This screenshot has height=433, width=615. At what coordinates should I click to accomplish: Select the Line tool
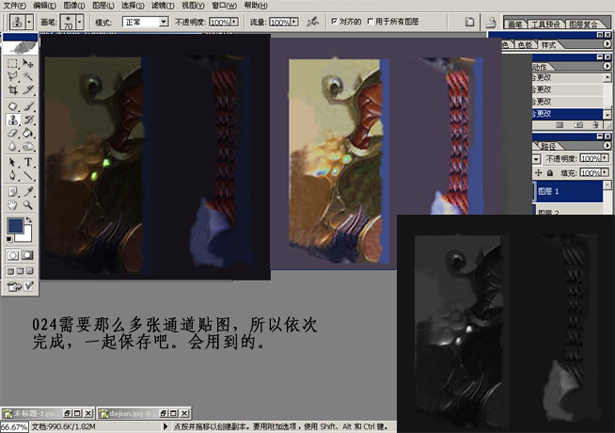pyautogui.click(x=27, y=175)
